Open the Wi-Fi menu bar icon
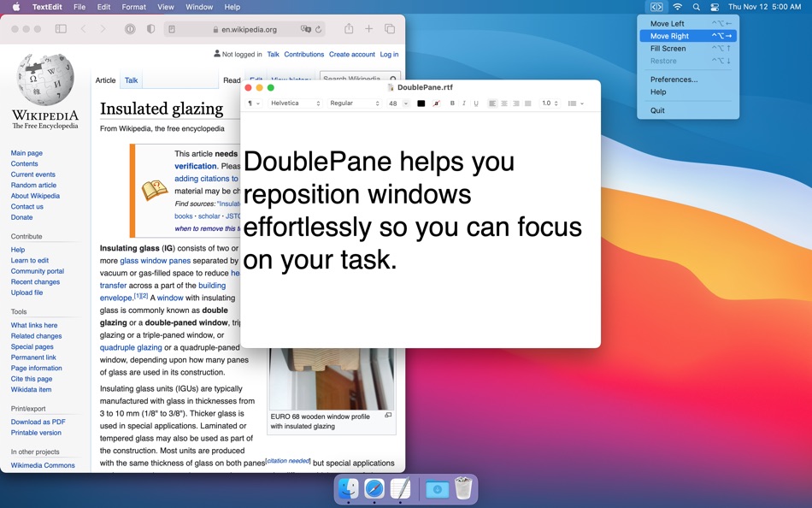The width and height of the screenshot is (812, 508). [677, 6]
